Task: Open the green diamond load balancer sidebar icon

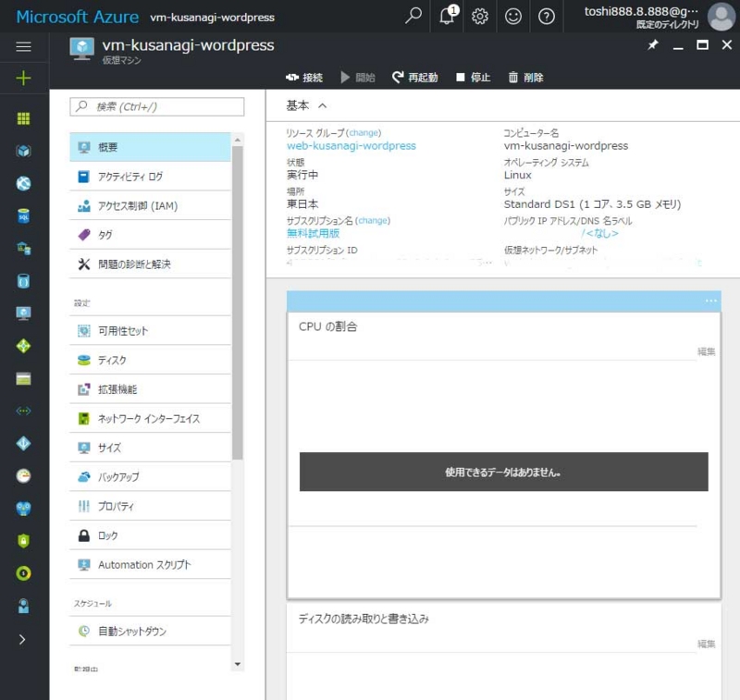Action: pos(23,346)
